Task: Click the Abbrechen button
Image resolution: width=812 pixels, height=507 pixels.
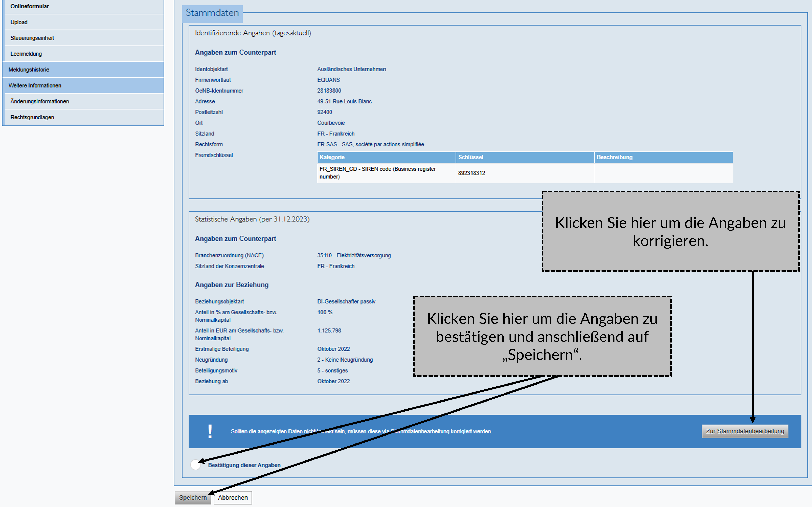Action: [x=233, y=498]
